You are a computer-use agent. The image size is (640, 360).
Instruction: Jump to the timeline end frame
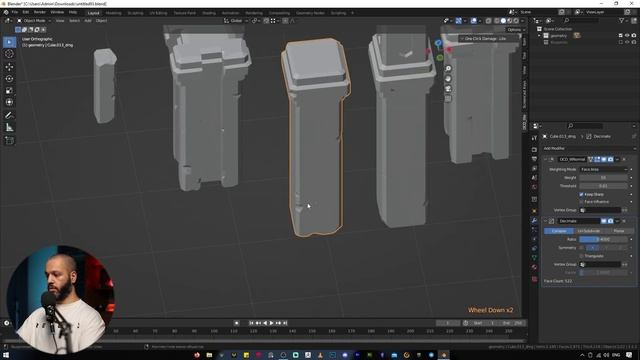click(x=285, y=323)
